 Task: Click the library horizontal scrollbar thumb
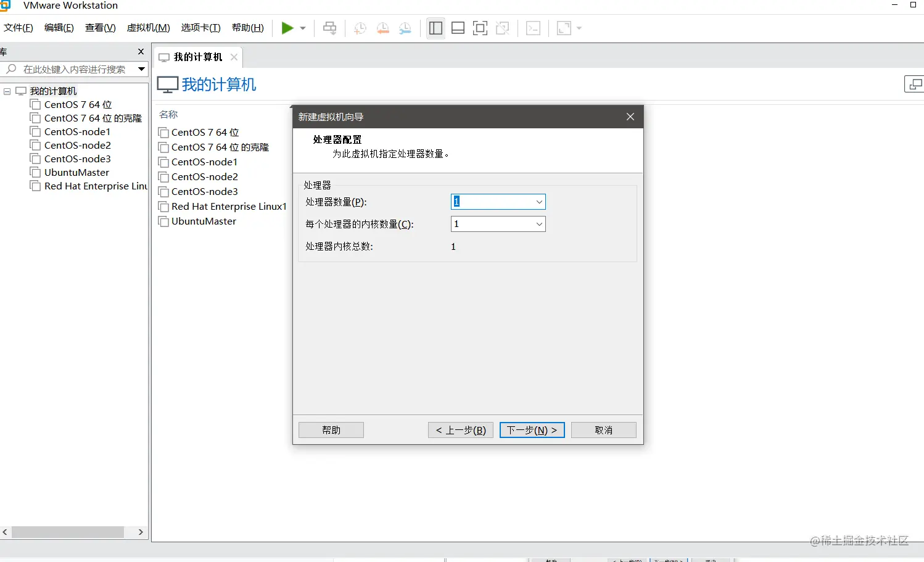coord(68,532)
